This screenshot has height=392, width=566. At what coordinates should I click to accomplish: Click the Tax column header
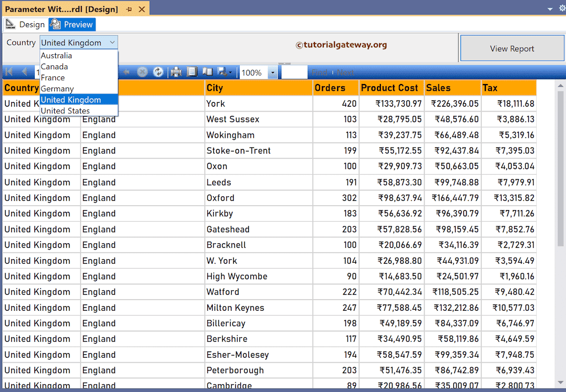(x=509, y=88)
